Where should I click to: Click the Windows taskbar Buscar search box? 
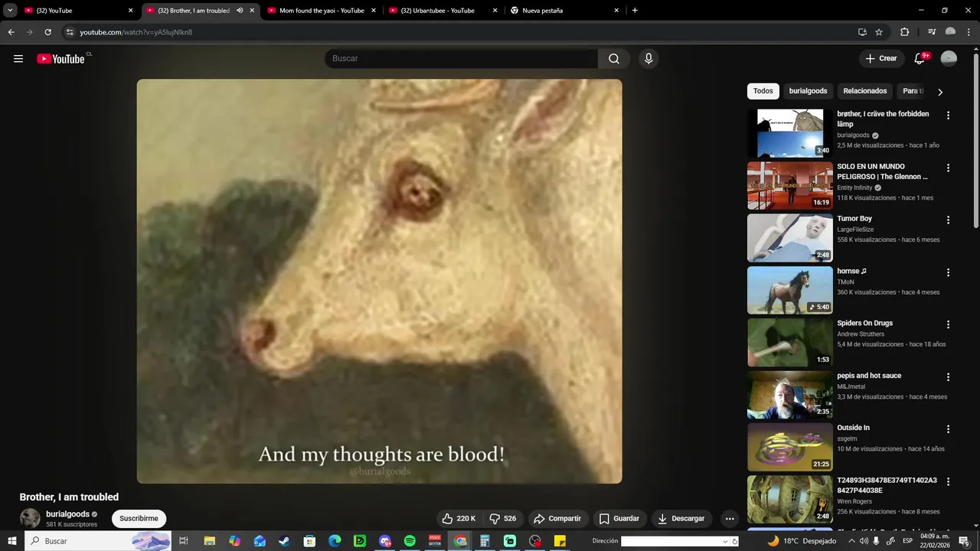100,541
